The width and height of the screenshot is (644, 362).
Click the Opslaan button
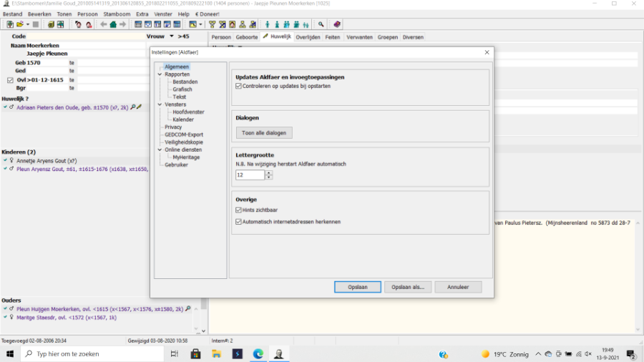(x=357, y=287)
